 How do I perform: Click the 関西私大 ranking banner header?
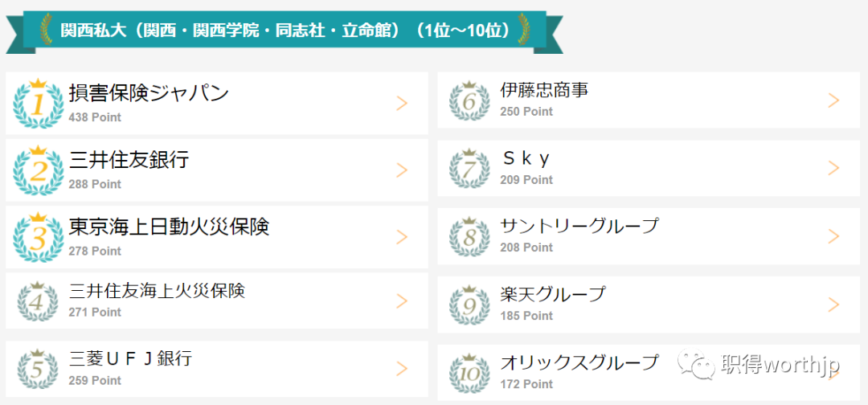(285, 31)
